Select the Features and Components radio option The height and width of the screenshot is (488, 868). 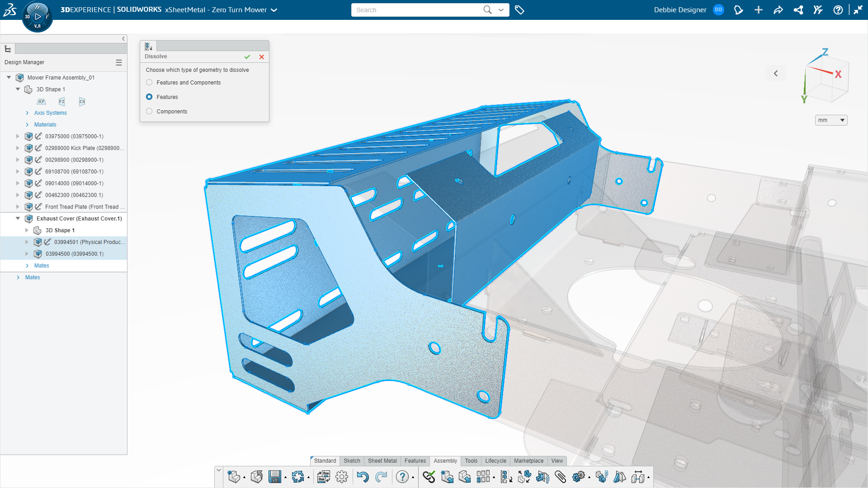(x=149, y=82)
